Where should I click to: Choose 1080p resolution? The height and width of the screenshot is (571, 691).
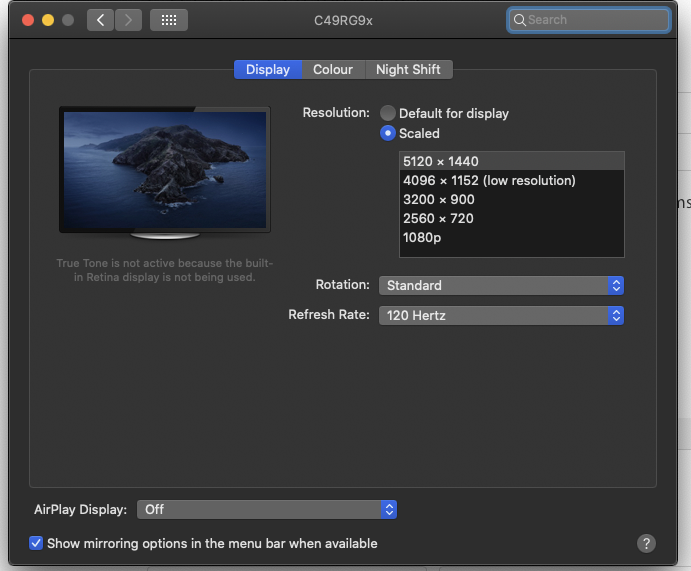512,237
